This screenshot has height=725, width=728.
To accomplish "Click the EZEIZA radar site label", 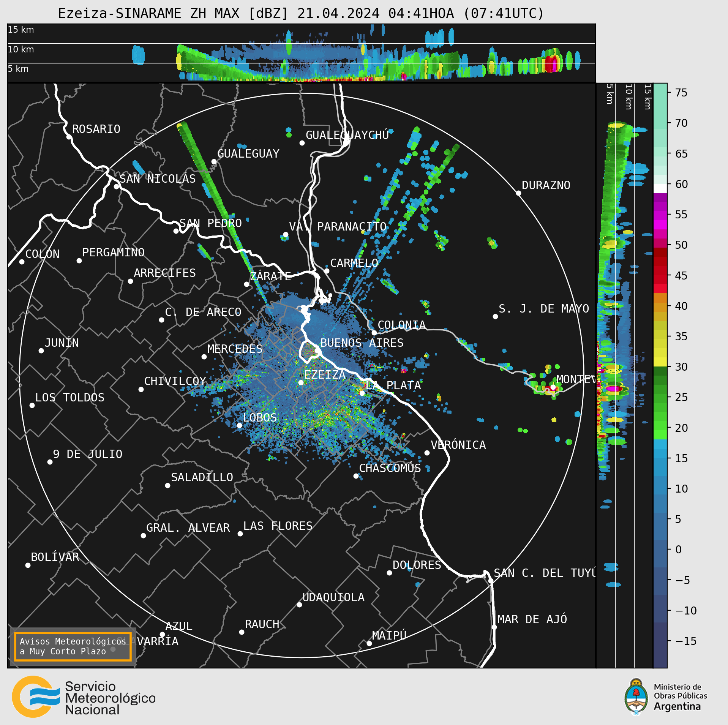I will coord(325,374).
